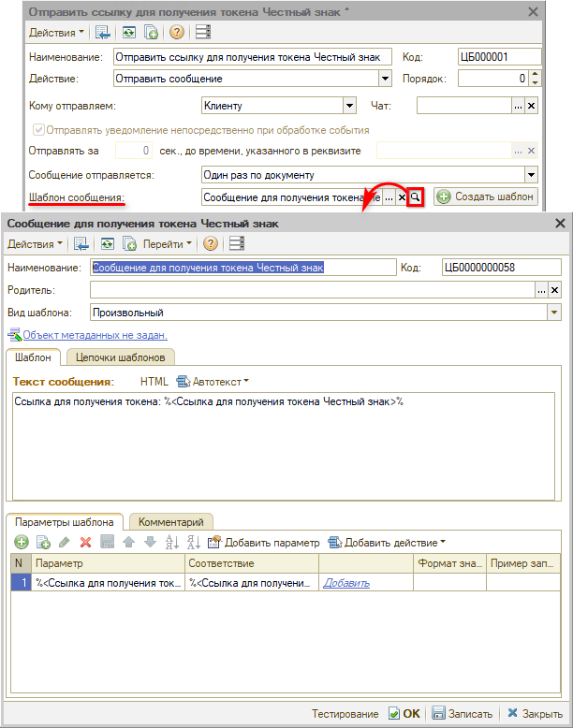Click the Объект метаданных не задан link
The height and width of the screenshot is (728, 573).
95,334
